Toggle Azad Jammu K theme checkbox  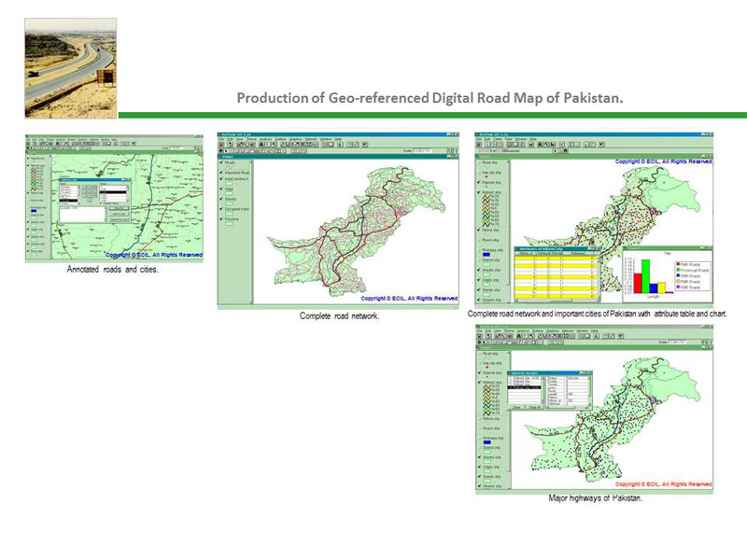(221, 178)
